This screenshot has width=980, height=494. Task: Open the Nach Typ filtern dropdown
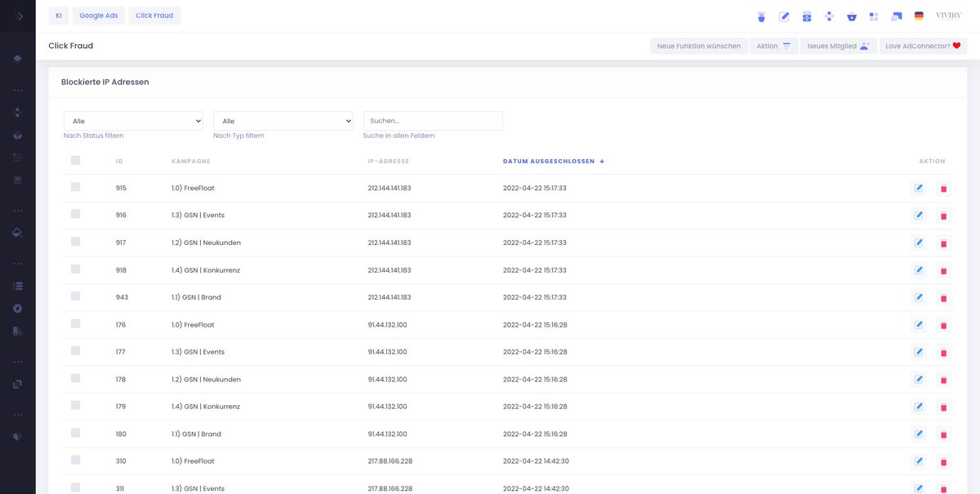[x=283, y=121]
